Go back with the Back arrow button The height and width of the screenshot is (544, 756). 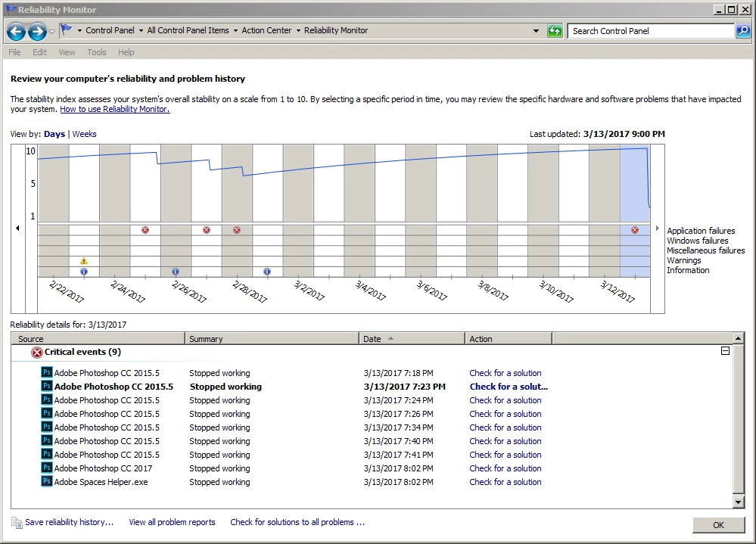[x=16, y=32]
